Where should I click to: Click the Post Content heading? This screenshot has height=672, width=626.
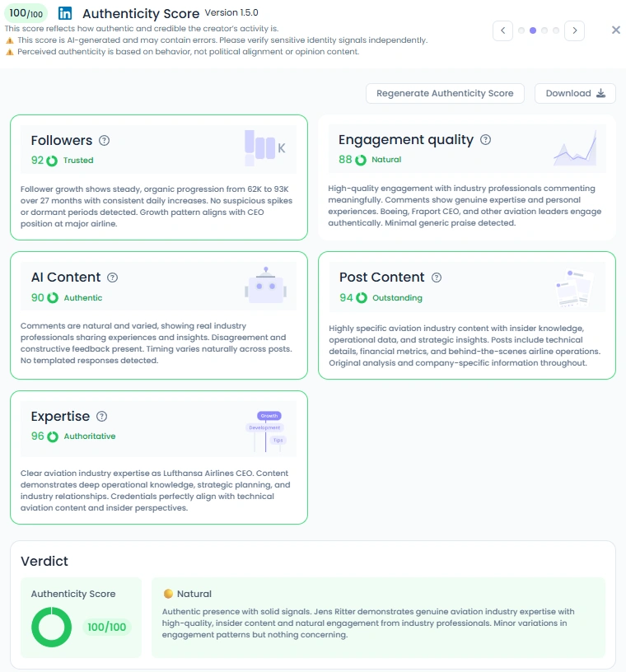(x=381, y=278)
